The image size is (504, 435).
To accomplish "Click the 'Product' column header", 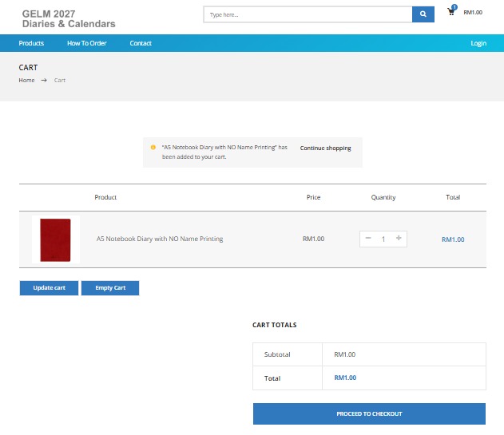I will 105,197.
